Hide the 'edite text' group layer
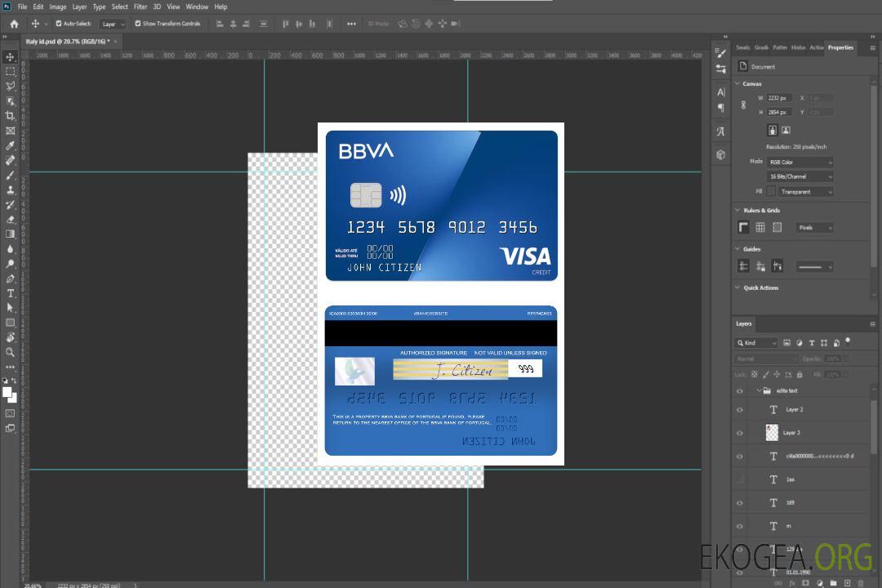The height and width of the screenshot is (588, 882). 740,391
